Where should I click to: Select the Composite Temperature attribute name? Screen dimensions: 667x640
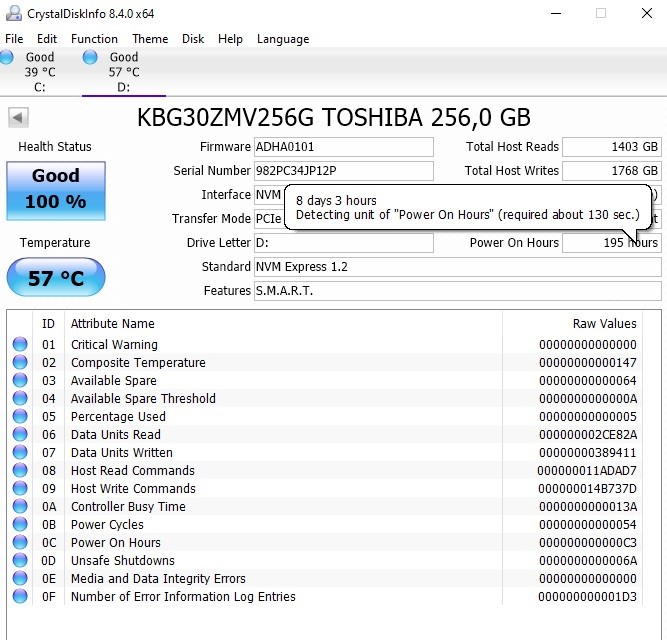[138, 362]
